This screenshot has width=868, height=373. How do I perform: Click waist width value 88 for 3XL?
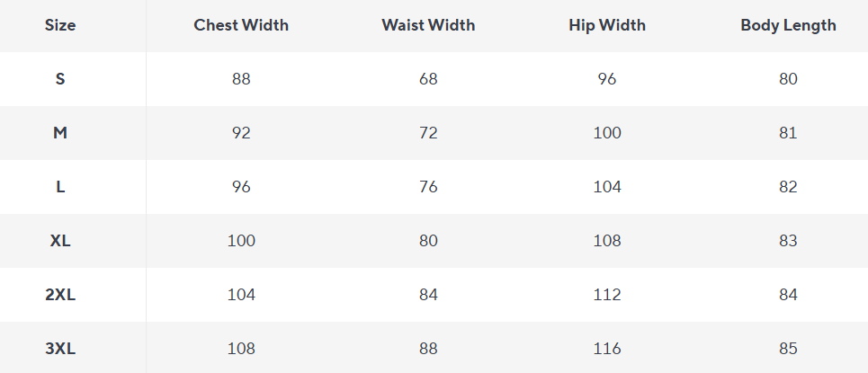click(x=428, y=349)
